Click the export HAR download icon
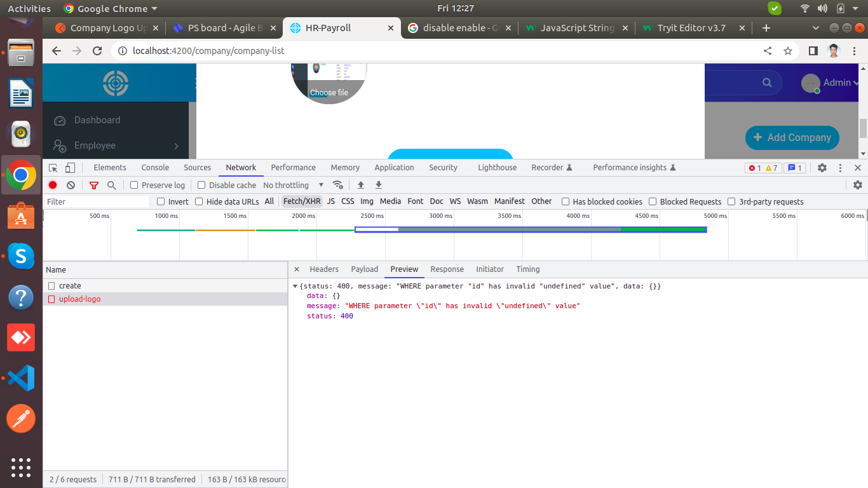This screenshot has width=868, height=488. (379, 185)
